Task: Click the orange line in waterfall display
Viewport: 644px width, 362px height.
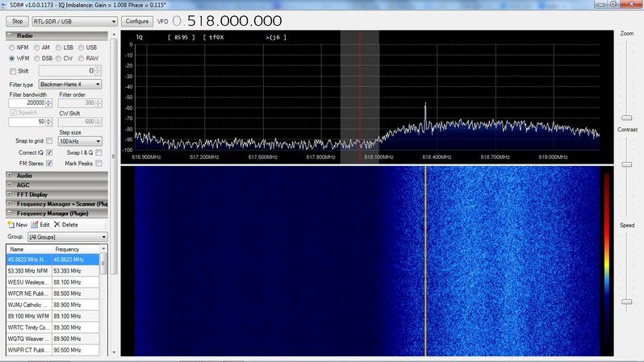Action: 425,261
